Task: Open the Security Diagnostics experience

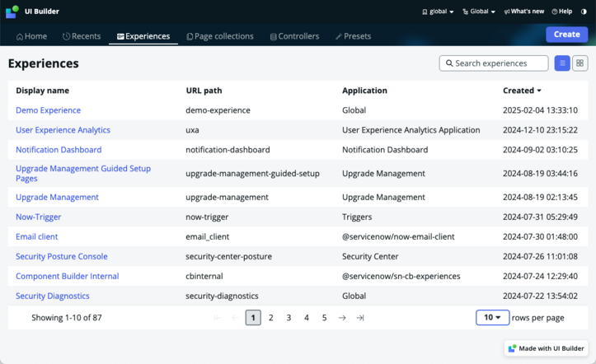Action: [x=53, y=296]
